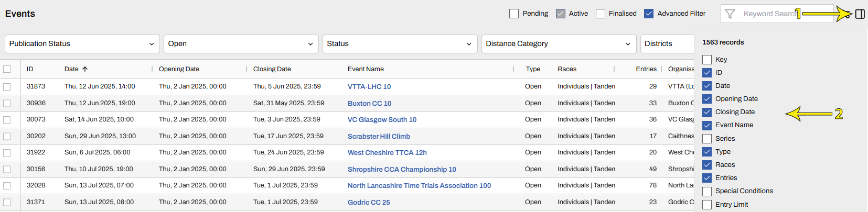Toggle the select-all rows header checkbox
868x212 pixels.
7,69
